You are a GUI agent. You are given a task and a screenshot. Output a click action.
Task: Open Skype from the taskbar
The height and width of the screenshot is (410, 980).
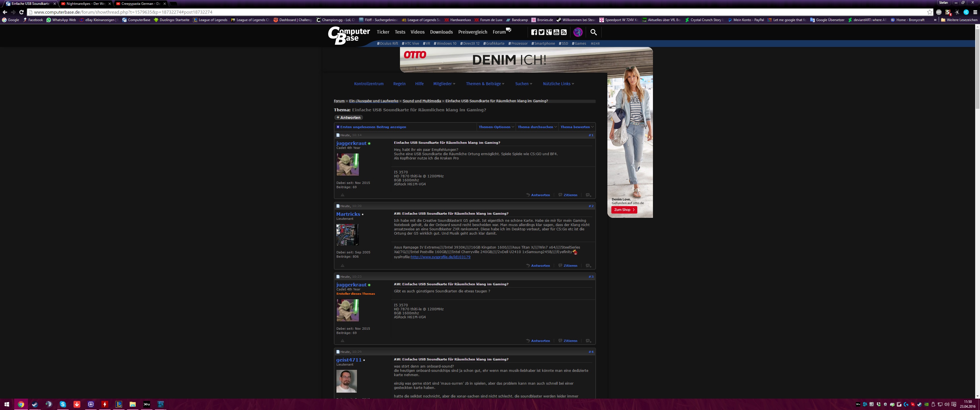tap(63, 404)
